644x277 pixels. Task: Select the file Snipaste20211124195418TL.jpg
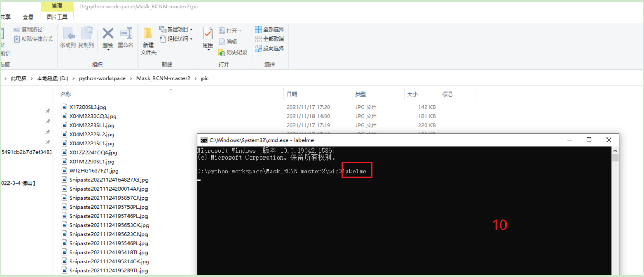click(108, 252)
